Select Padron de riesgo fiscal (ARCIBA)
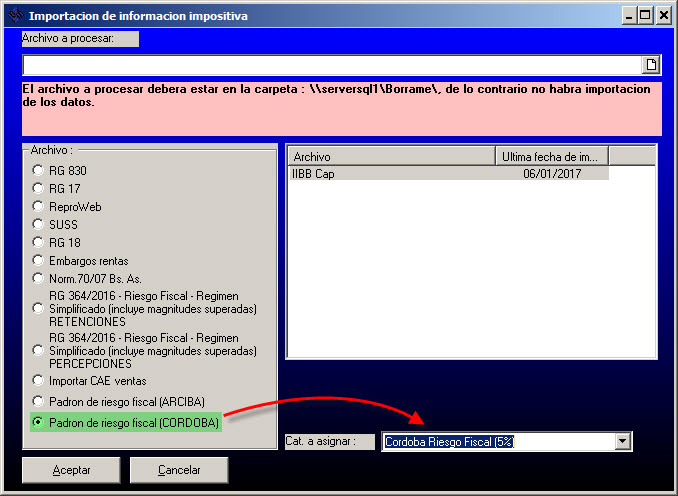 tap(39, 402)
